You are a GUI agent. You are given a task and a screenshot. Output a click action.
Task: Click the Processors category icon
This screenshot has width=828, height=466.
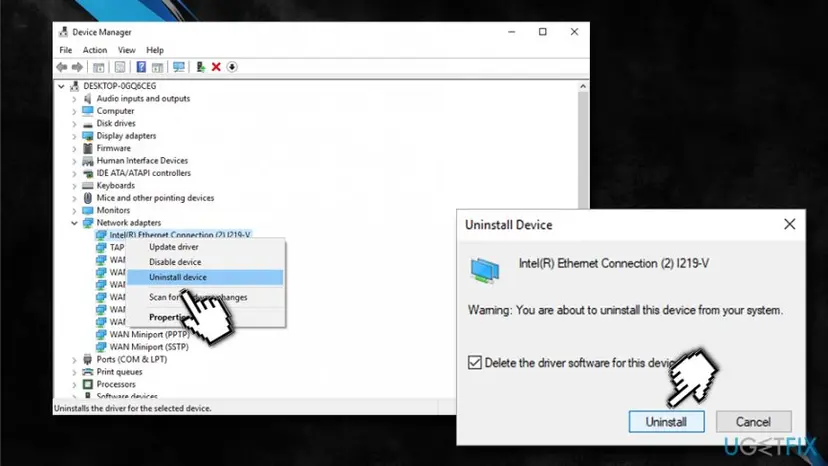coord(88,384)
